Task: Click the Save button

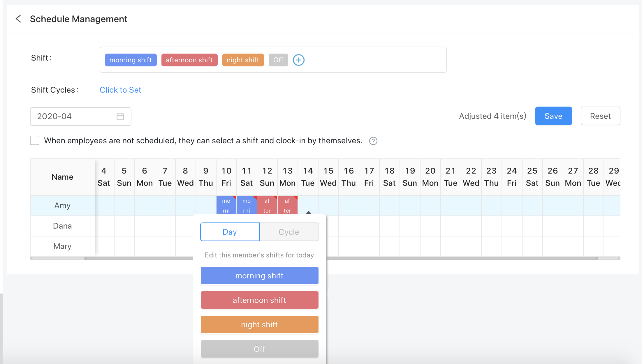Action: pyautogui.click(x=553, y=116)
